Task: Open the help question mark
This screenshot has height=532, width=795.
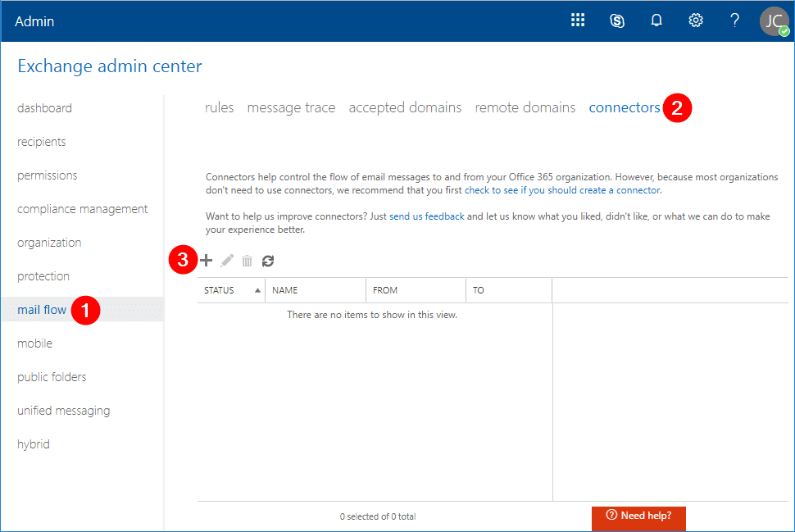Action: point(734,20)
